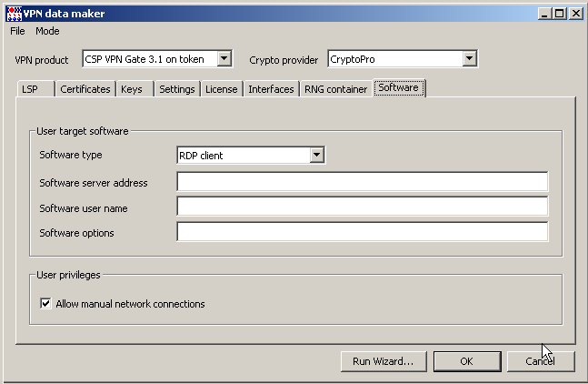Screen dimensions: 588x384
Task: Go to the Settings tab
Action: [176, 89]
